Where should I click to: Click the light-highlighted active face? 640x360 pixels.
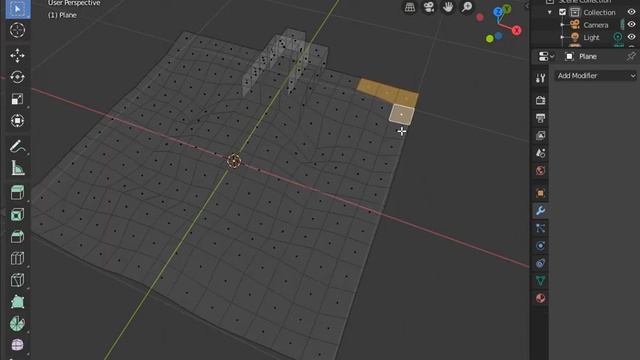coord(402,114)
